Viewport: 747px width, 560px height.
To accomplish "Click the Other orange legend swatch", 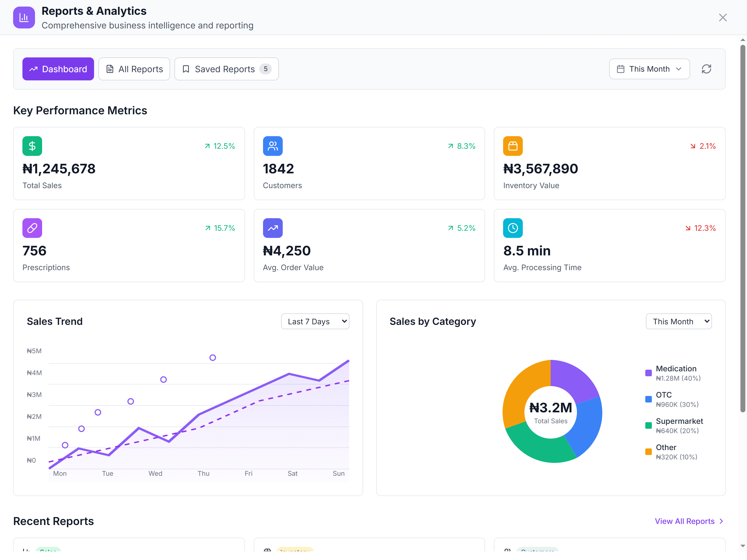I will pyautogui.click(x=648, y=451).
